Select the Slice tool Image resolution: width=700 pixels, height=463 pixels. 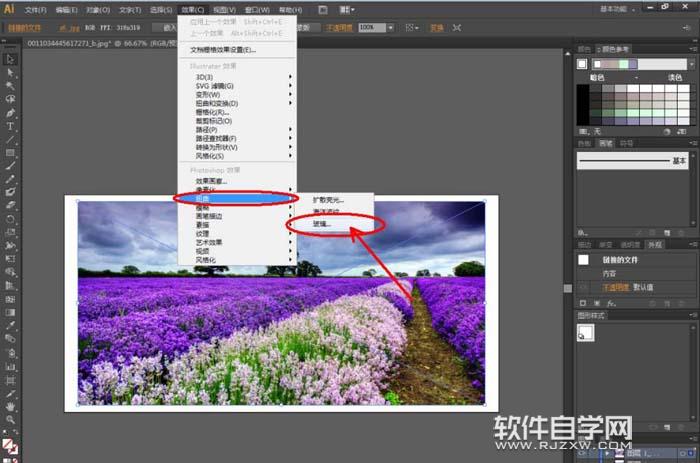click(10, 394)
